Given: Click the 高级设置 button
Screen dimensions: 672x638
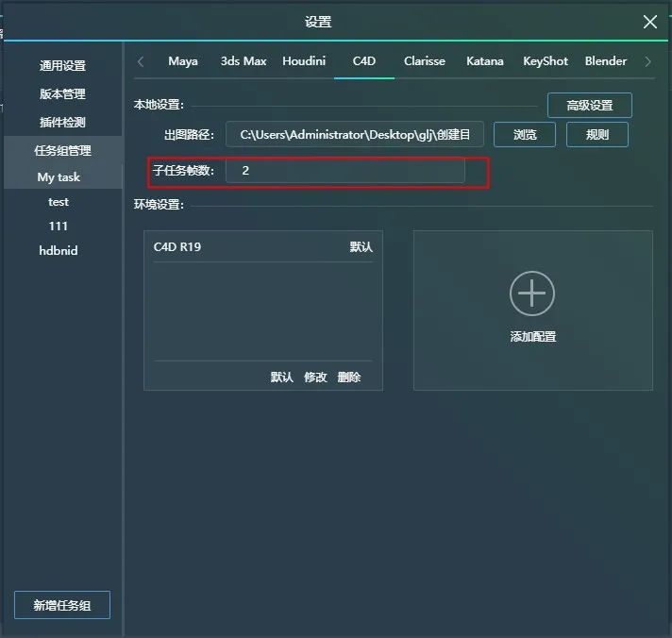Looking at the screenshot, I should click(589, 106).
